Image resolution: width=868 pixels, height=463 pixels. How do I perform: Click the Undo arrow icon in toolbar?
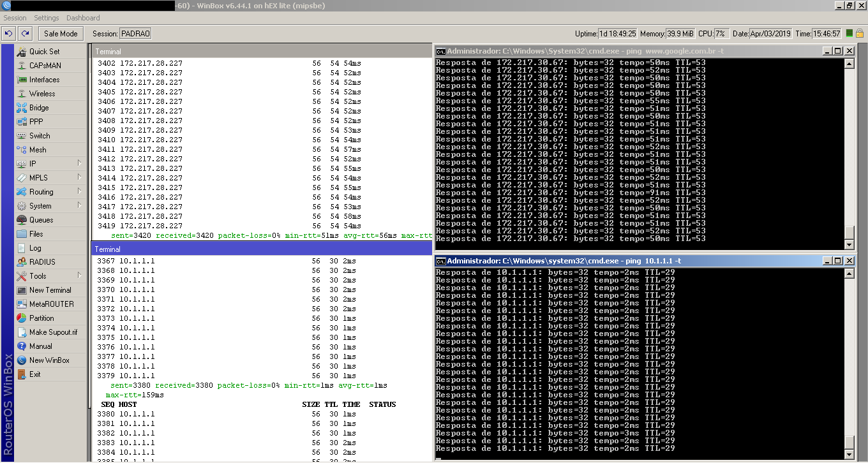click(x=9, y=33)
